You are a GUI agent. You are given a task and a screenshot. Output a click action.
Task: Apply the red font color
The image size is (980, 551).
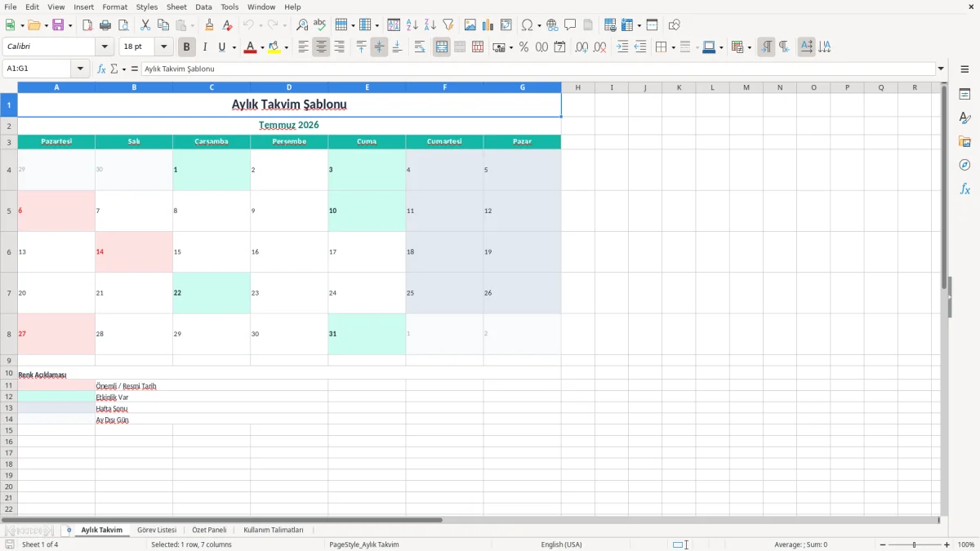point(250,47)
